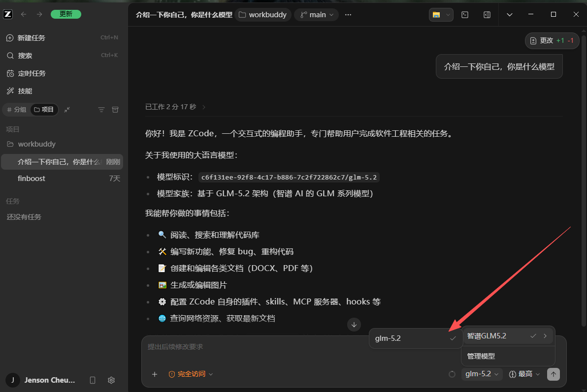The height and width of the screenshot is (392, 587).
Task: Toggle the side panel layout icon
Action: pyautogui.click(x=487, y=15)
